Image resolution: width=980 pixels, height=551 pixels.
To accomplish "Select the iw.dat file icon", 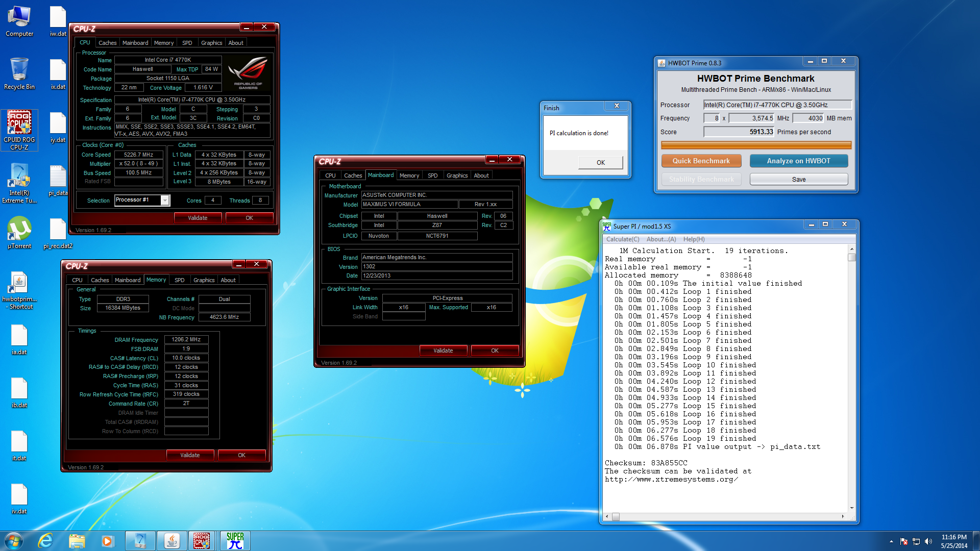I will click(58, 21).
